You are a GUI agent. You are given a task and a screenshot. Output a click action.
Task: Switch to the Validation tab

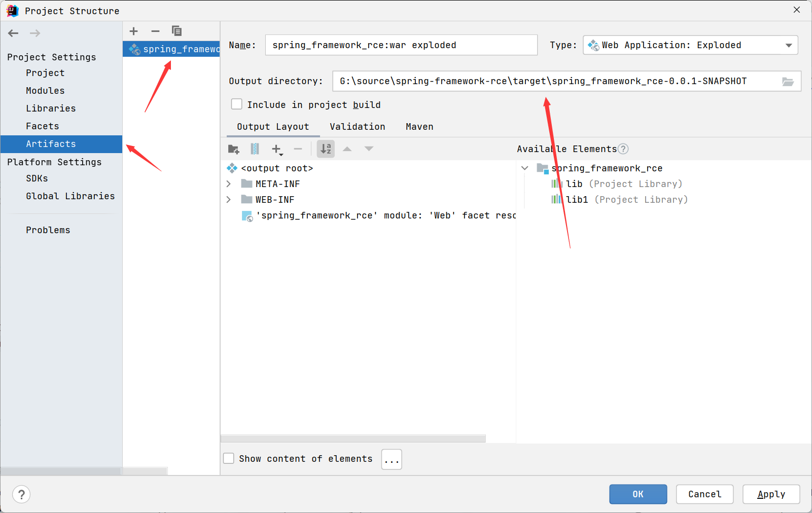tap(357, 127)
